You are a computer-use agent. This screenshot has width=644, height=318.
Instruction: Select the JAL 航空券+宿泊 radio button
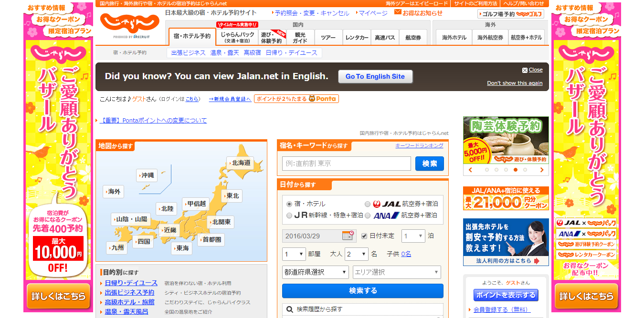pyautogui.click(x=368, y=204)
